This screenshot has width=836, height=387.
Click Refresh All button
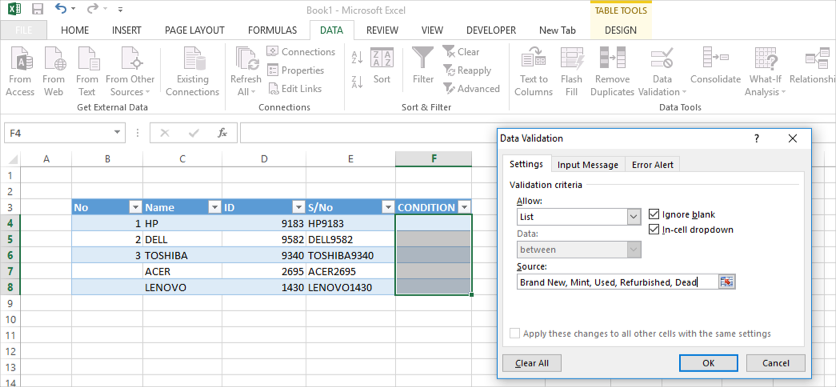click(x=246, y=71)
